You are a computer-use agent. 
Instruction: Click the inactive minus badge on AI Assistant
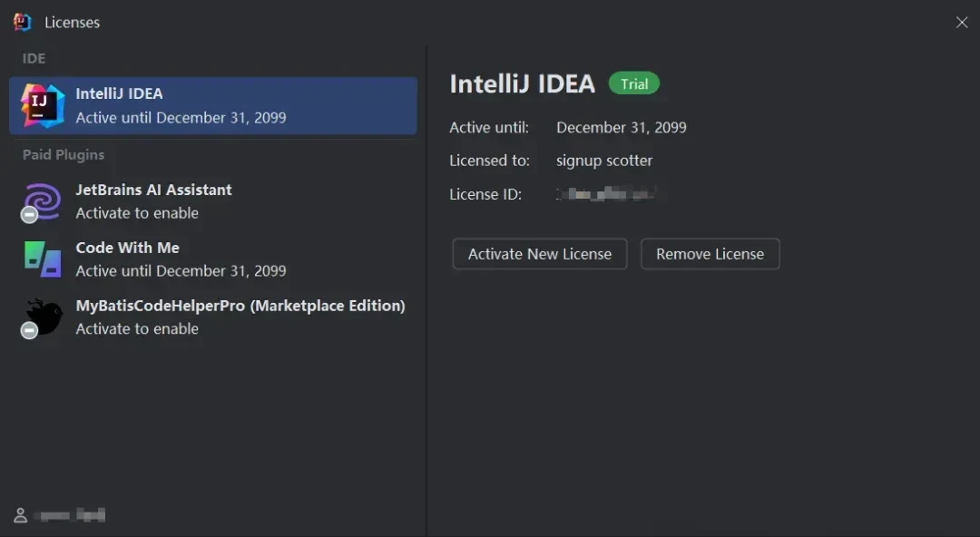[29, 215]
